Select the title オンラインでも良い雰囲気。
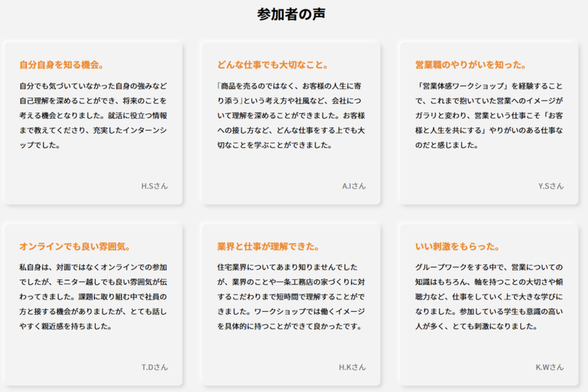588x392 pixels. click(x=75, y=246)
